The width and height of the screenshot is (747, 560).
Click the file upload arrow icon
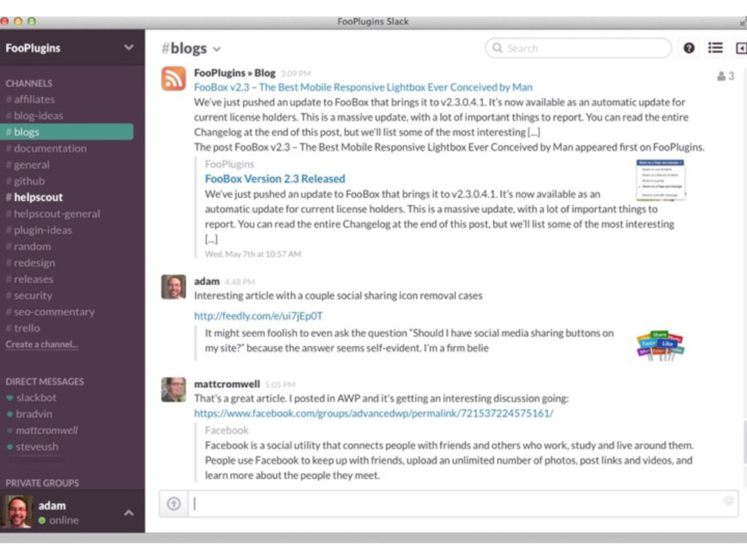(x=174, y=503)
